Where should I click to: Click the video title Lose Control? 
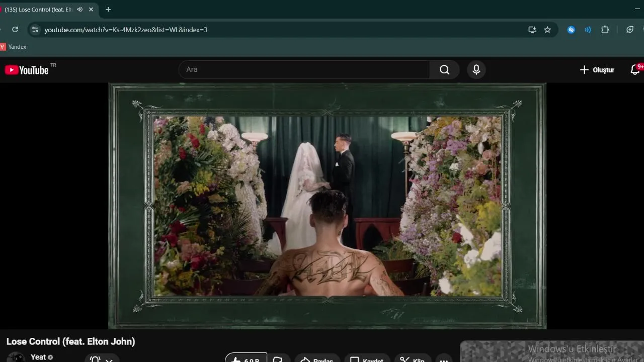tap(70, 341)
